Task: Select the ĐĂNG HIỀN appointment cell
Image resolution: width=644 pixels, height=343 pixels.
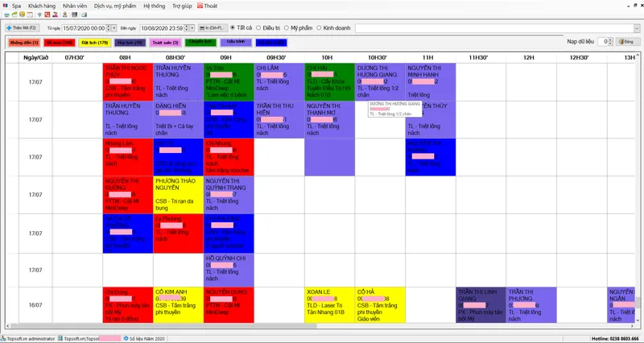Action: point(178,119)
